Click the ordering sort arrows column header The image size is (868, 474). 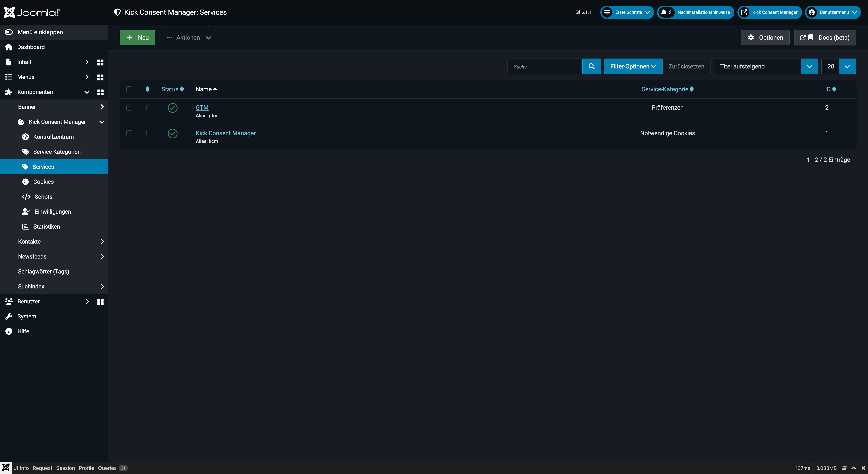click(x=147, y=89)
